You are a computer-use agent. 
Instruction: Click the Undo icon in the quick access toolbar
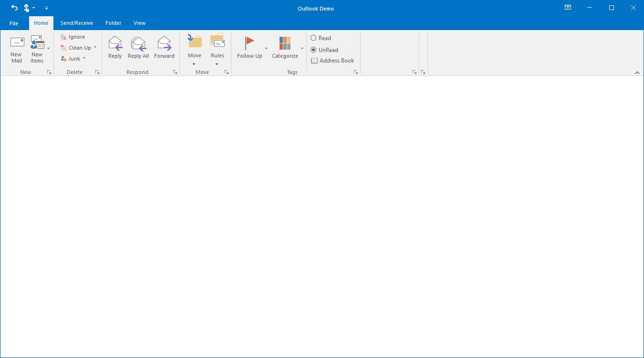[14, 8]
